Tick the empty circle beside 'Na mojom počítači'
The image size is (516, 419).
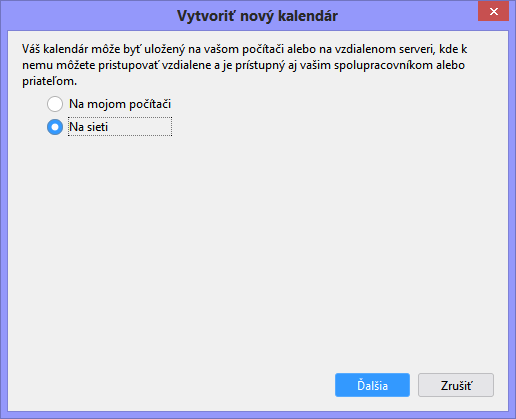pyautogui.click(x=55, y=104)
